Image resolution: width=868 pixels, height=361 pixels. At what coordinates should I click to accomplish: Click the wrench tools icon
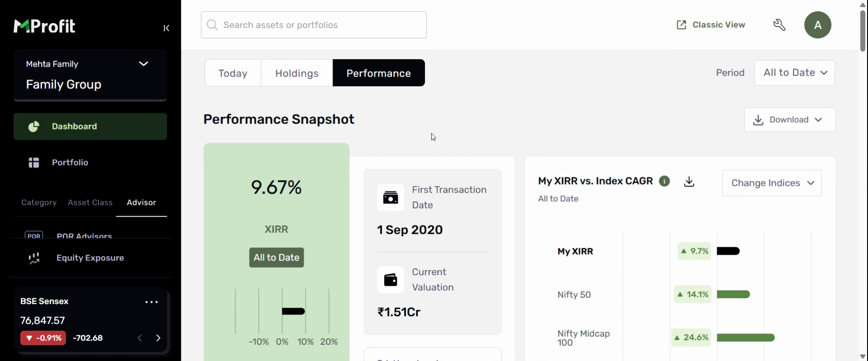(x=779, y=25)
